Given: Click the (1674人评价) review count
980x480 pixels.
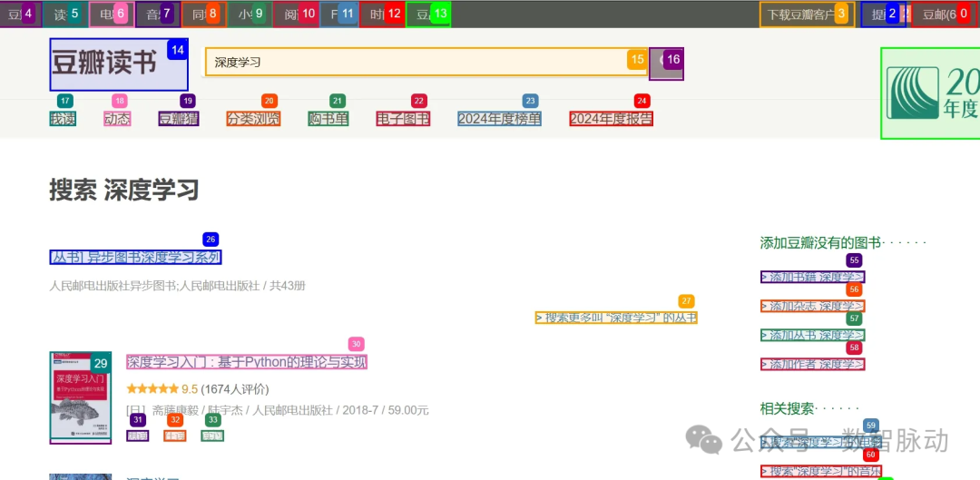Looking at the screenshot, I should tap(234, 389).
